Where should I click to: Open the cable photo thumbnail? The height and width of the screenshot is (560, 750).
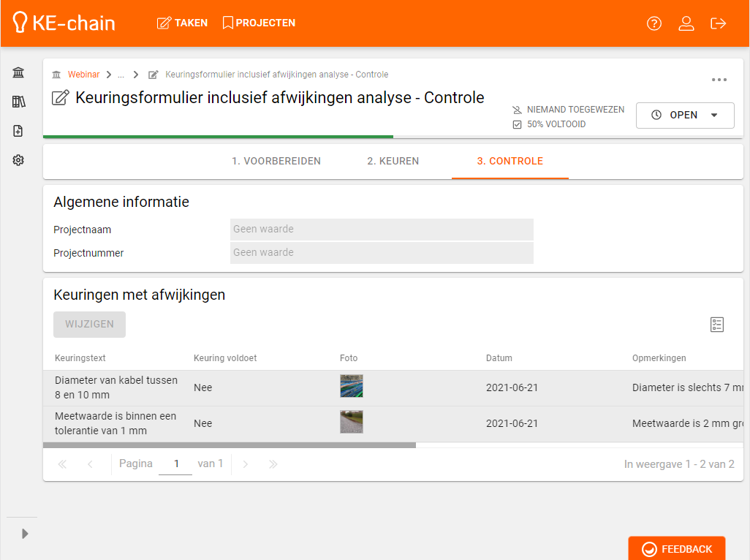[352, 387]
